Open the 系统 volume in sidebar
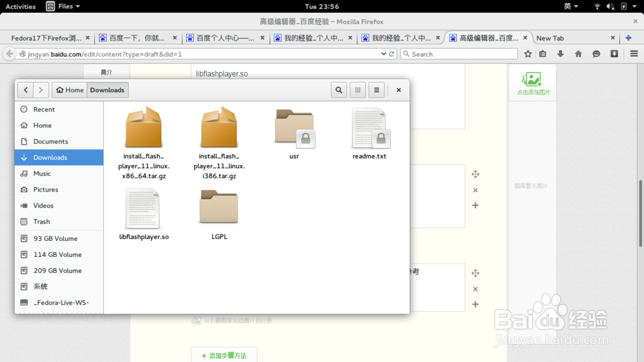 [x=59, y=287]
